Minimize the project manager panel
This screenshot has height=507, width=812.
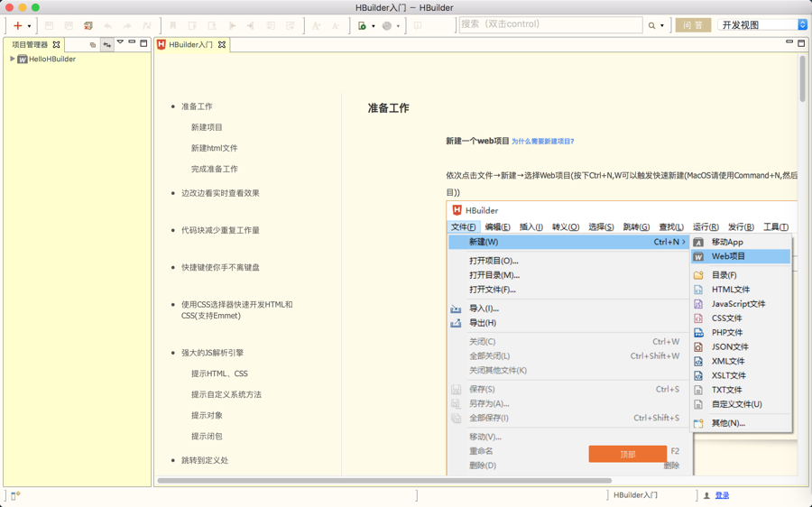click(132, 42)
